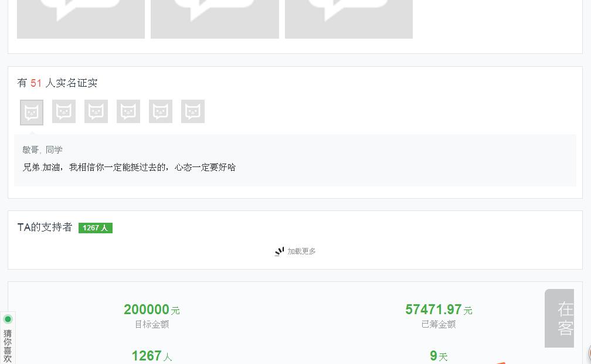Click the commenter name 敏哥
Image resolution: width=591 pixels, height=364 pixels.
click(x=30, y=150)
